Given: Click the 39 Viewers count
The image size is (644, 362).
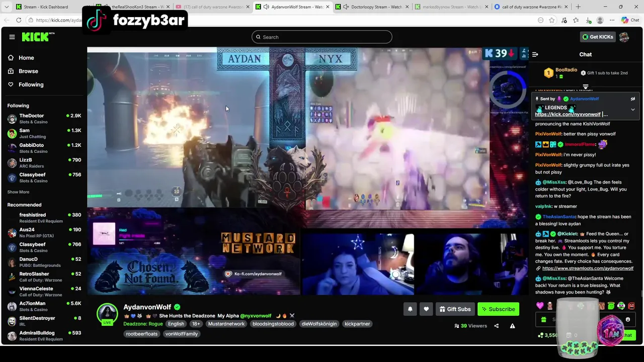Looking at the screenshot, I should point(470,326).
